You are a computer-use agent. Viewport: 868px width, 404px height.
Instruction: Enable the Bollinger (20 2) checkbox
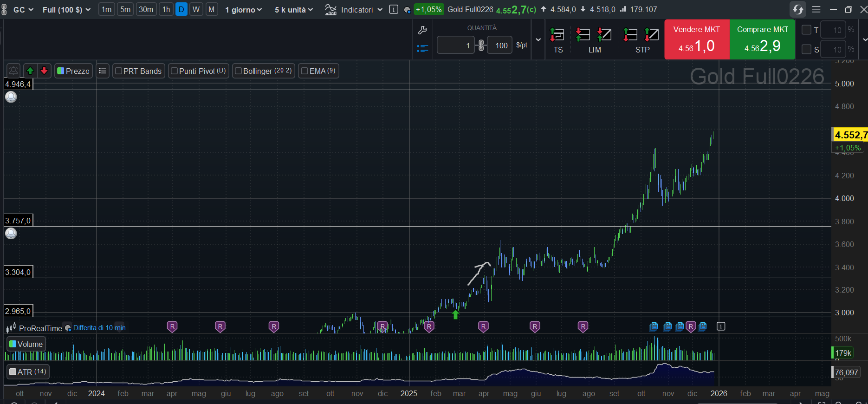coord(239,71)
